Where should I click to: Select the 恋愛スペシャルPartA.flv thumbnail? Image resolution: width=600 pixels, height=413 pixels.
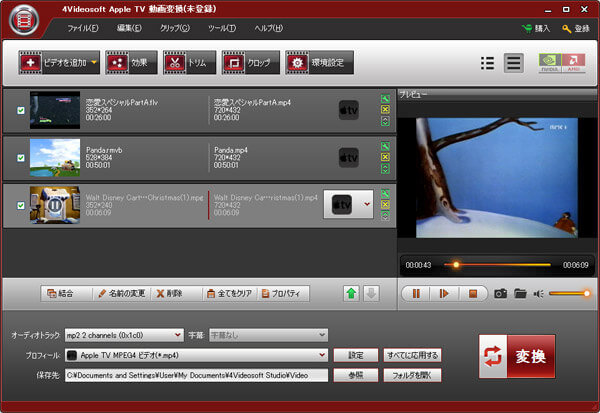[55, 110]
